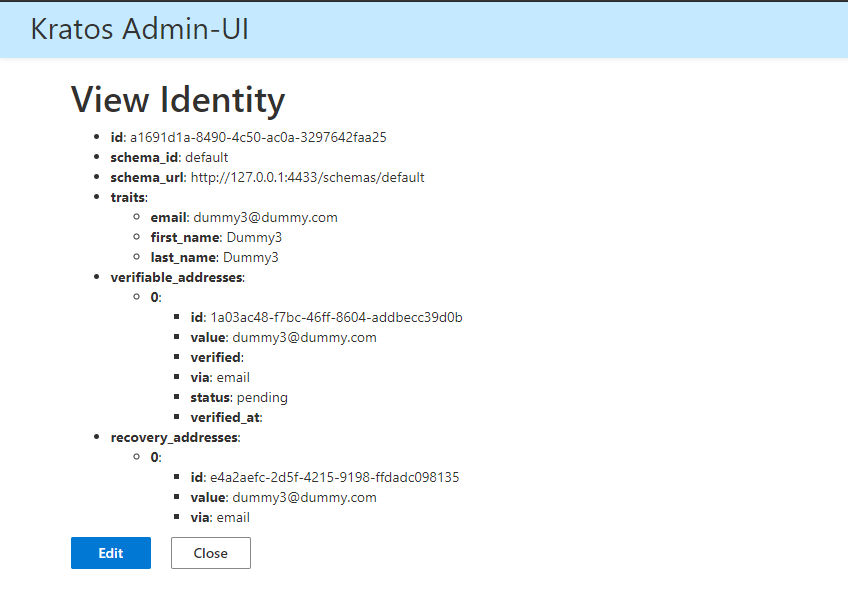This screenshot has width=848, height=602.
Task: Click the verified label
Action: 217,358
